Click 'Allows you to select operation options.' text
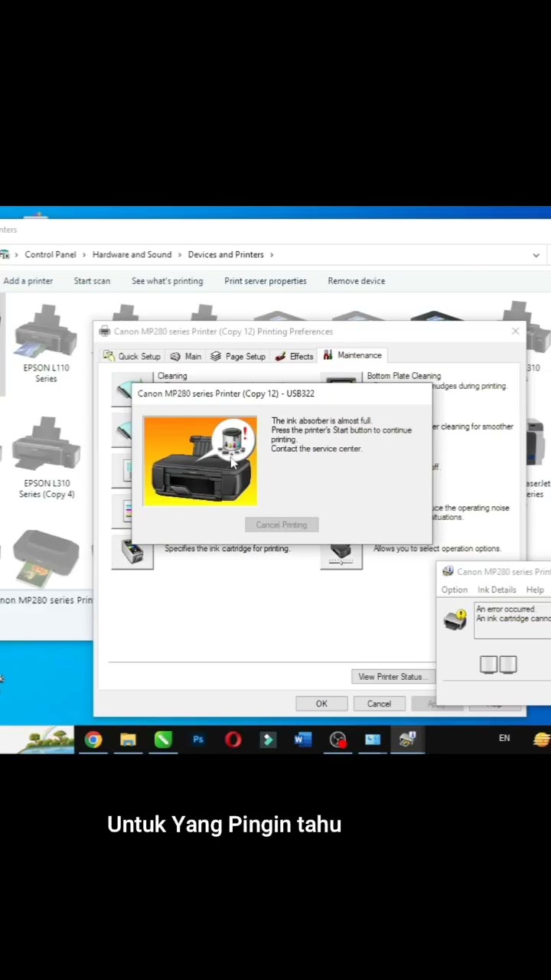Screen dimensions: 551x980 [x=437, y=548]
